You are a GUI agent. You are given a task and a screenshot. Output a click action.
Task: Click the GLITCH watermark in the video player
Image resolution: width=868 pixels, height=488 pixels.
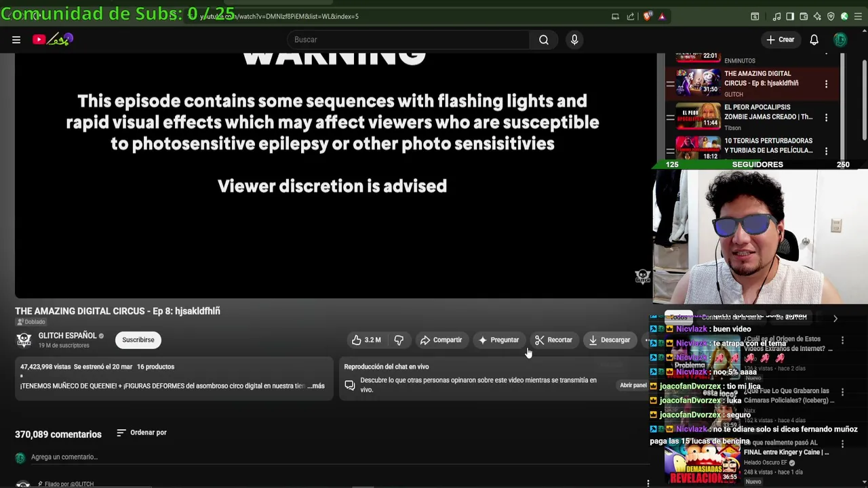[x=642, y=277]
